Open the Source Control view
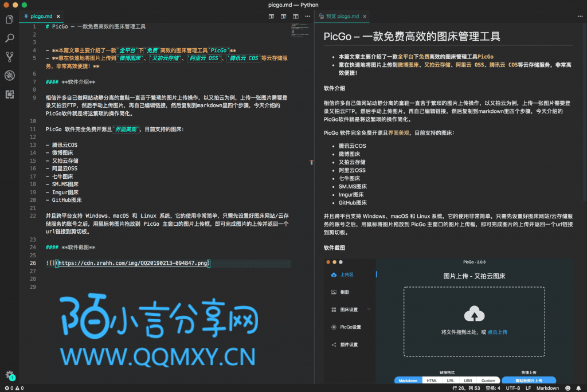This screenshot has height=392, width=587. click(9, 57)
